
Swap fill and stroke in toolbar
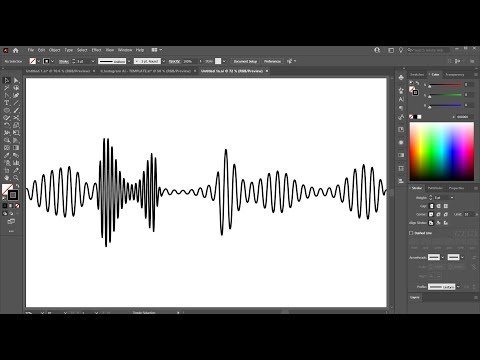(17, 186)
